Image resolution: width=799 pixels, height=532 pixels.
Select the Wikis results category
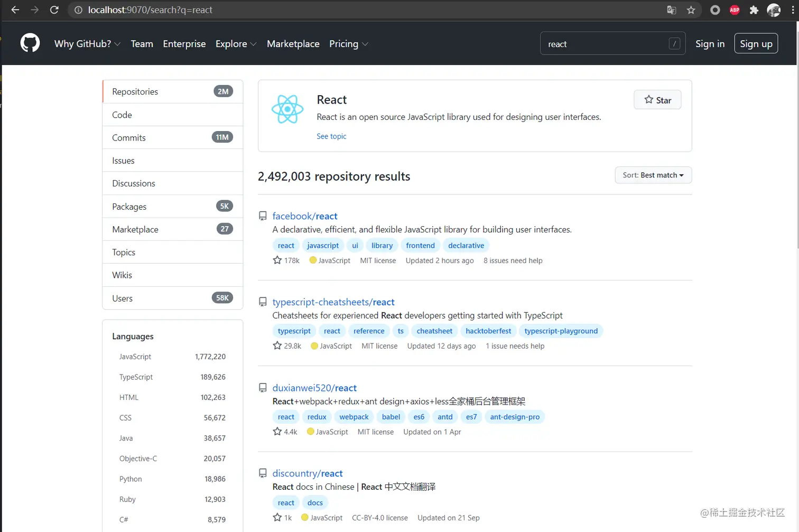coord(173,275)
